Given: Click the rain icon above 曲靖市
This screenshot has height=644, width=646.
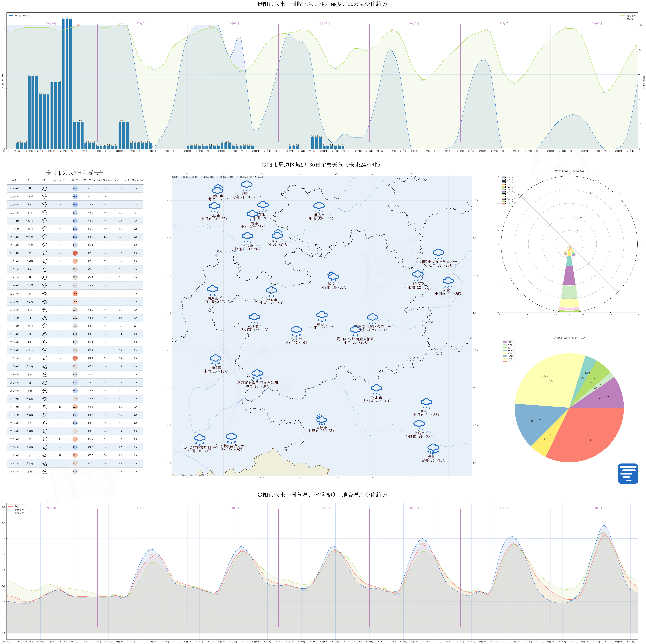Looking at the screenshot, I should pyautogui.click(x=216, y=360).
